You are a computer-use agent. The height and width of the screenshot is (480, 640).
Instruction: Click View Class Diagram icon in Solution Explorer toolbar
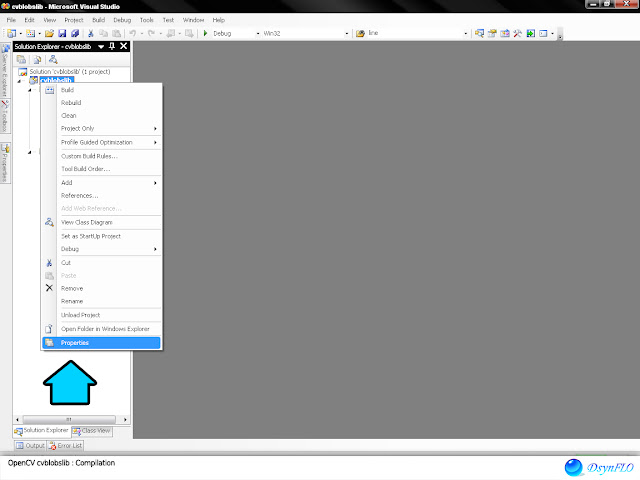(x=53, y=60)
